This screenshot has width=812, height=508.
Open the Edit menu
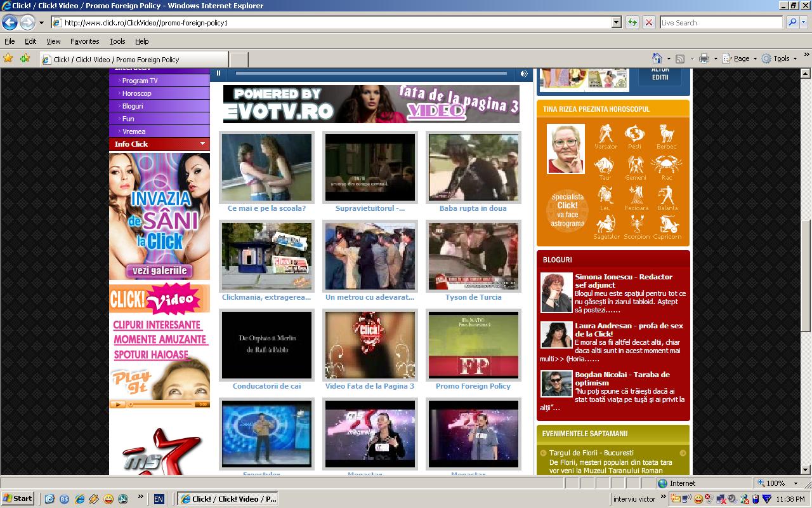pyautogui.click(x=30, y=41)
